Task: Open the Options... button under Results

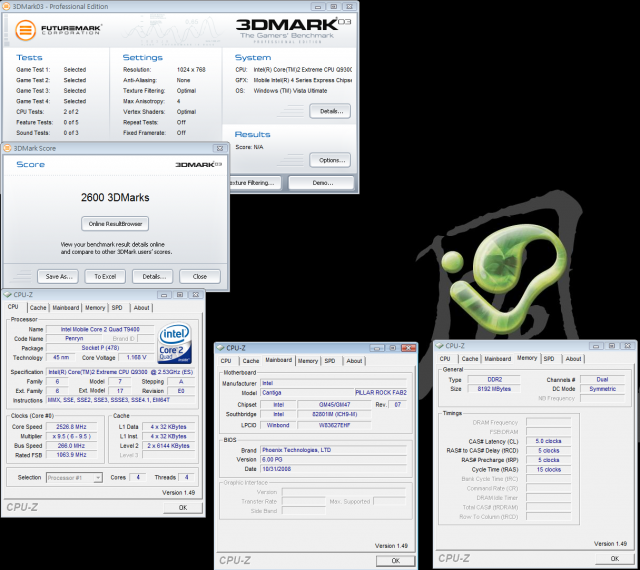Action: pyautogui.click(x=330, y=160)
